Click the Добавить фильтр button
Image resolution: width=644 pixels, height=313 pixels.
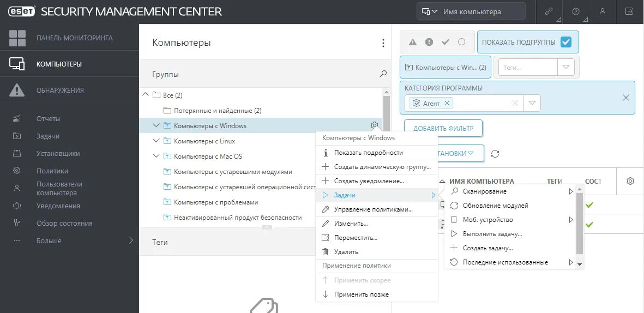443,129
